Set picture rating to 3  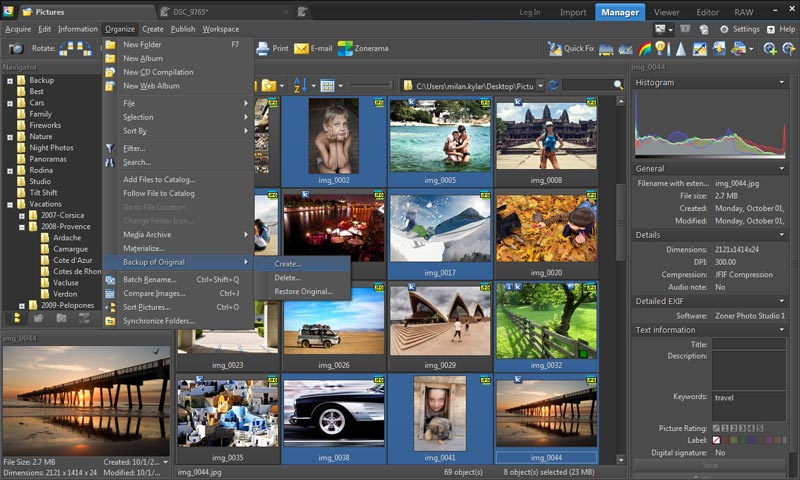[x=742, y=428]
